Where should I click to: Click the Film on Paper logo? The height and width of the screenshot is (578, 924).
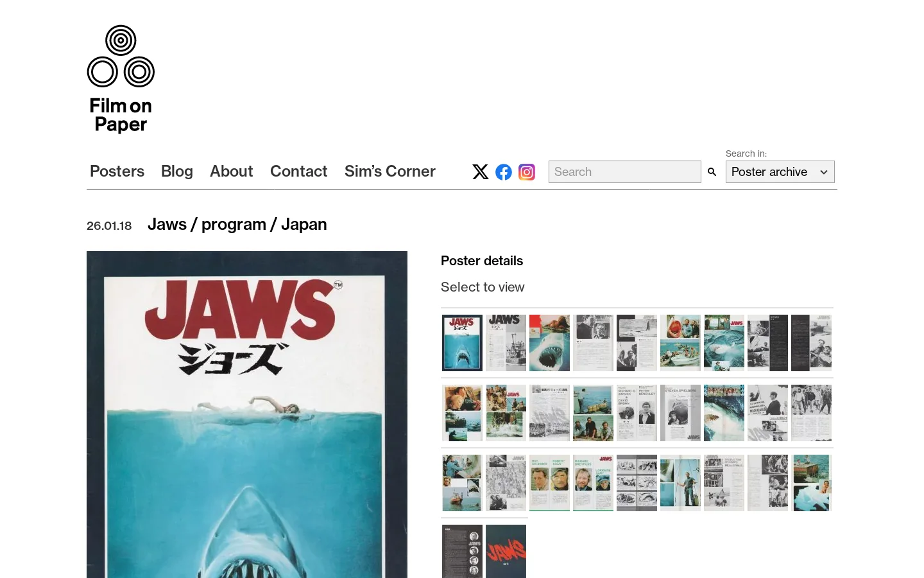click(x=121, y=79)
